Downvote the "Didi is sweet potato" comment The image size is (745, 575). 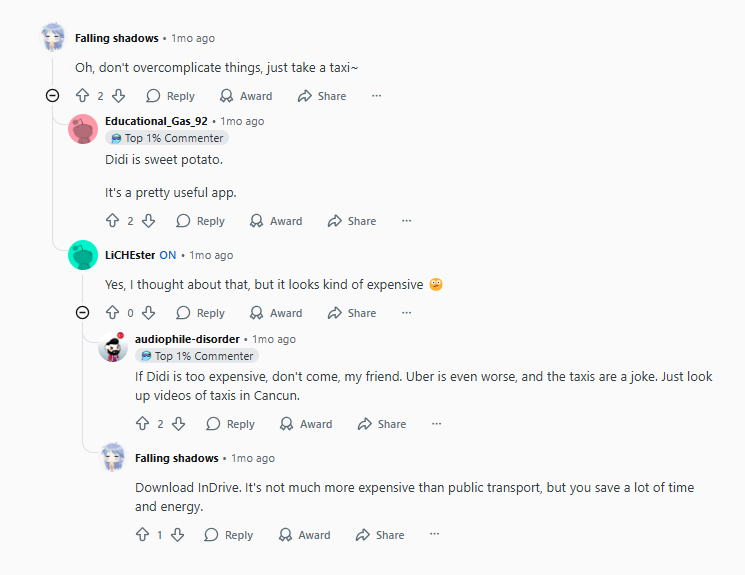coord(148,221)
